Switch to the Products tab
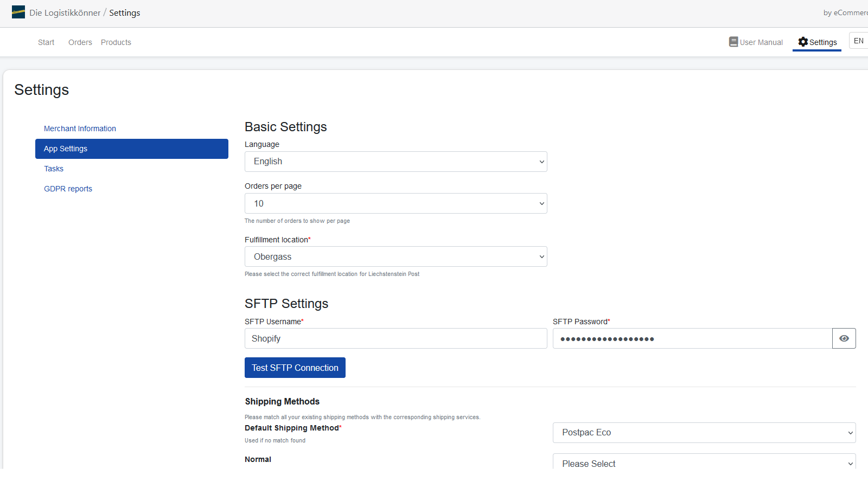This screenshot has height=488, width=868. tap(116, 42)
